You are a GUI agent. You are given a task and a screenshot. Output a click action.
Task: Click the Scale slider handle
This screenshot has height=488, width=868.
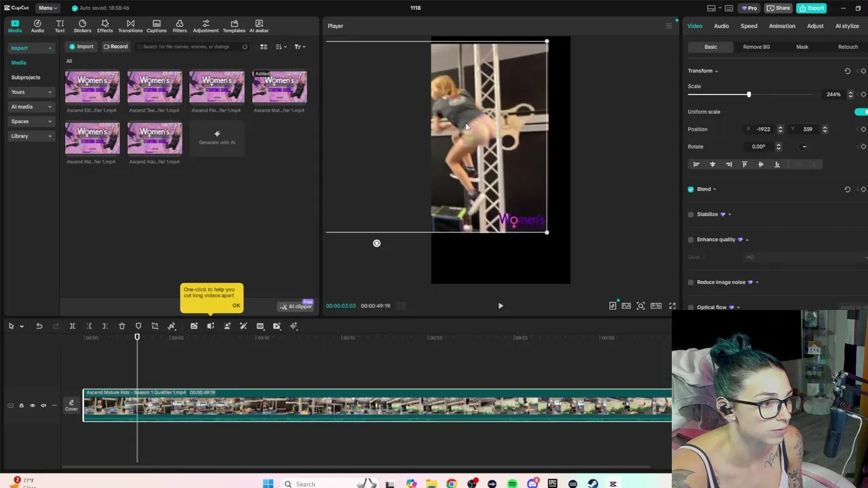point(749,95)
